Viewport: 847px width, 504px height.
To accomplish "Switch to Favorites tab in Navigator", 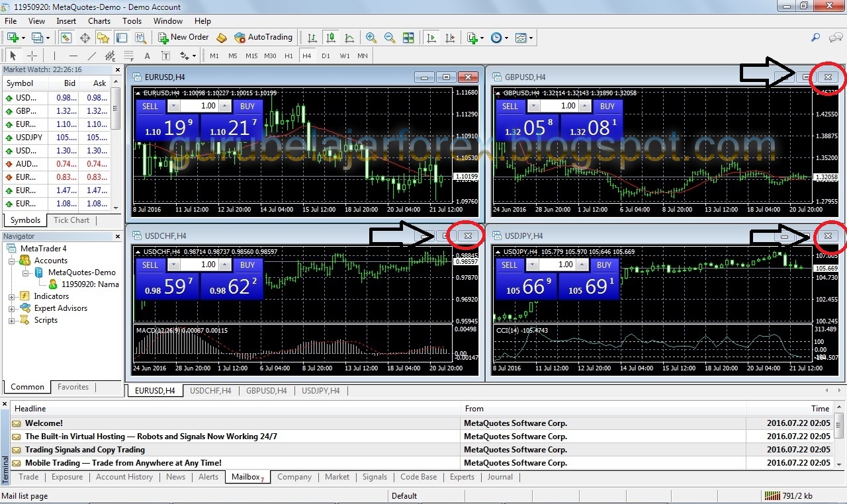I will click(x=73, y=387).
